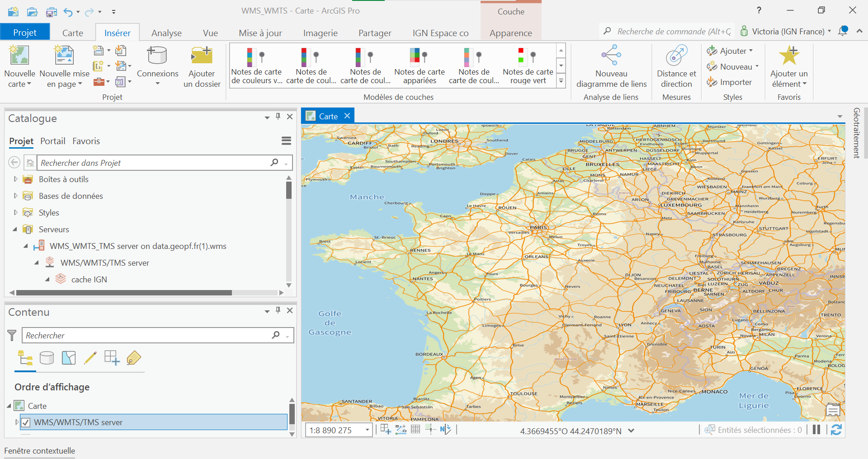Click the Nouvelle carte icon

19,56
